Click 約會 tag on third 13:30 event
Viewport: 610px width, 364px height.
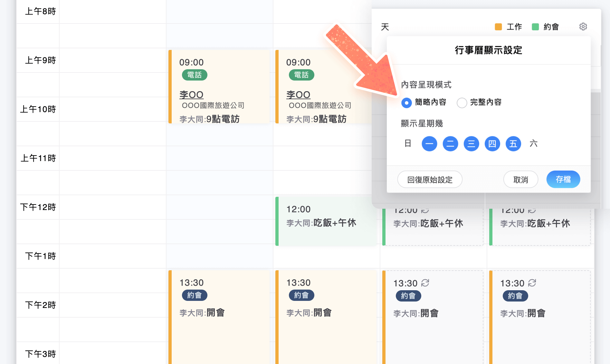[408, 296]
